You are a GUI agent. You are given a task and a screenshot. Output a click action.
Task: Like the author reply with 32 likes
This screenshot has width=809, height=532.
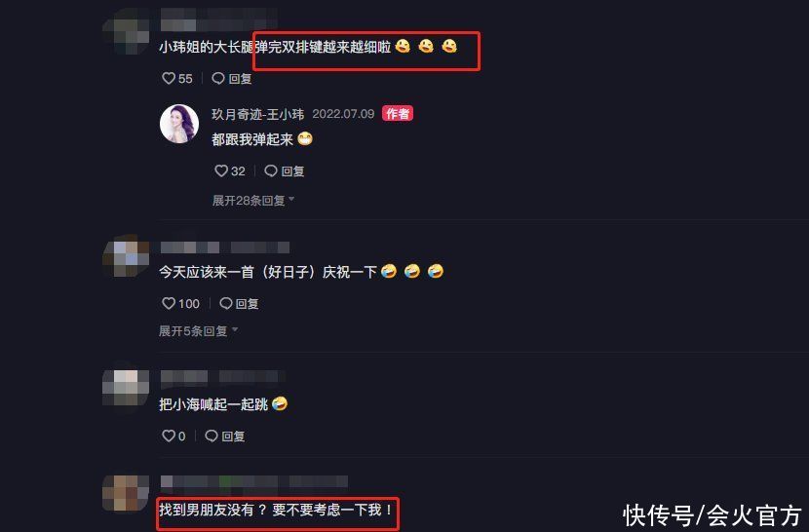click(x=221, y=171)
